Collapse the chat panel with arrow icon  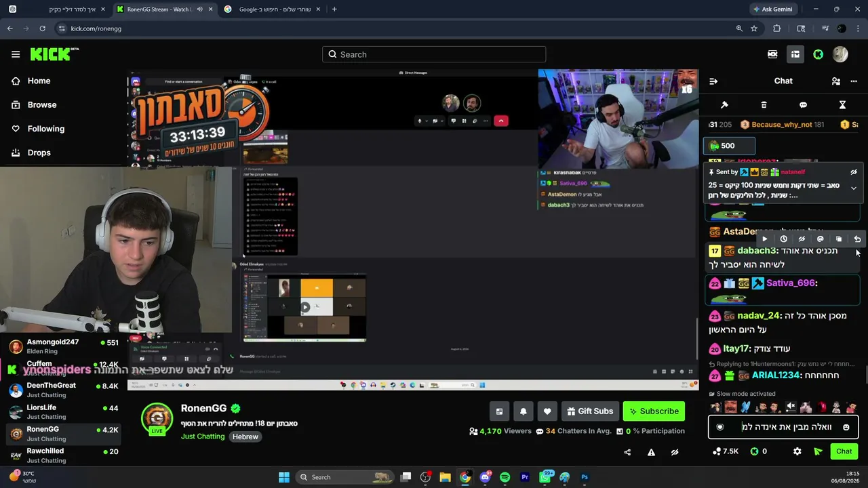click(713, 81)
